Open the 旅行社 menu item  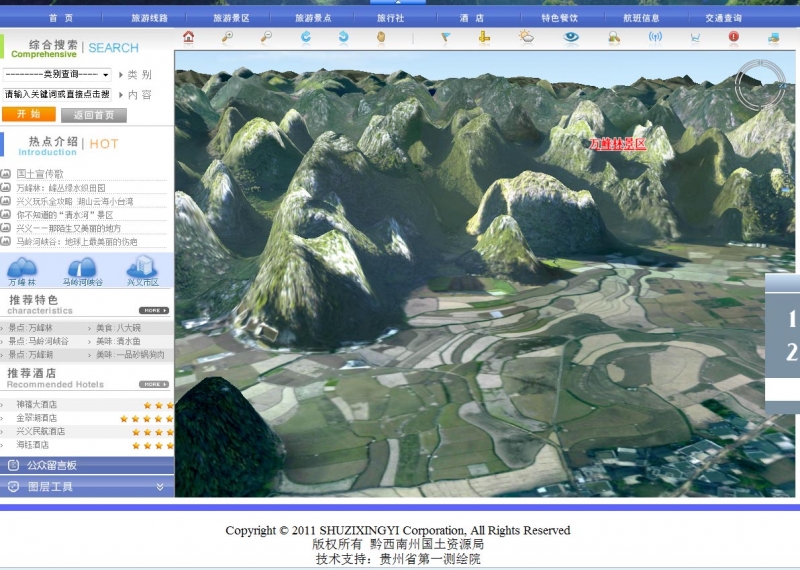point(390,18)
